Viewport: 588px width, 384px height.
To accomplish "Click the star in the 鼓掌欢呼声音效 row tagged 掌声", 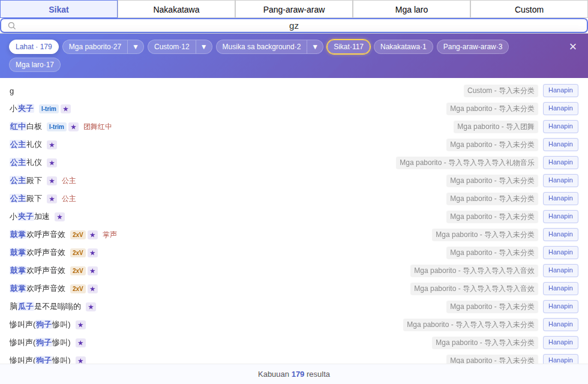I will pos(92,235).
